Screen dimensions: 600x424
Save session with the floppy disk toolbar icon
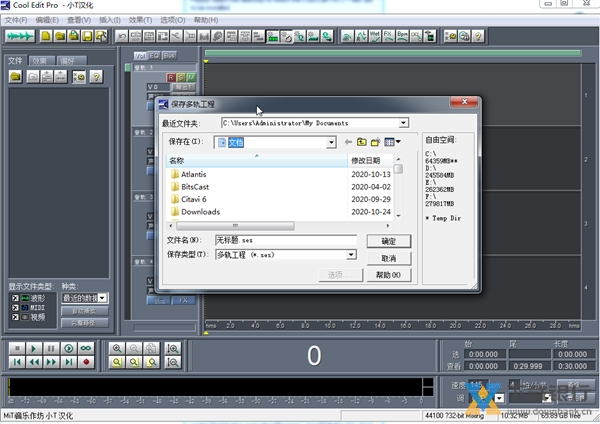88,36
